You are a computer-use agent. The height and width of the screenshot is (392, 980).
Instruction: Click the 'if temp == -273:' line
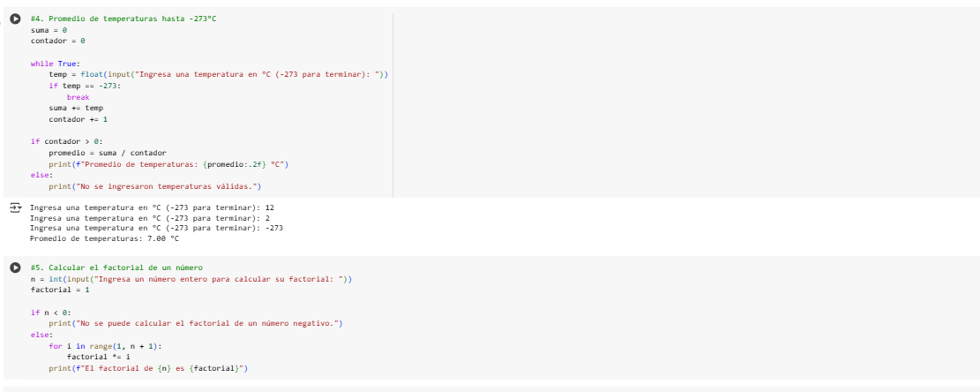85,86
